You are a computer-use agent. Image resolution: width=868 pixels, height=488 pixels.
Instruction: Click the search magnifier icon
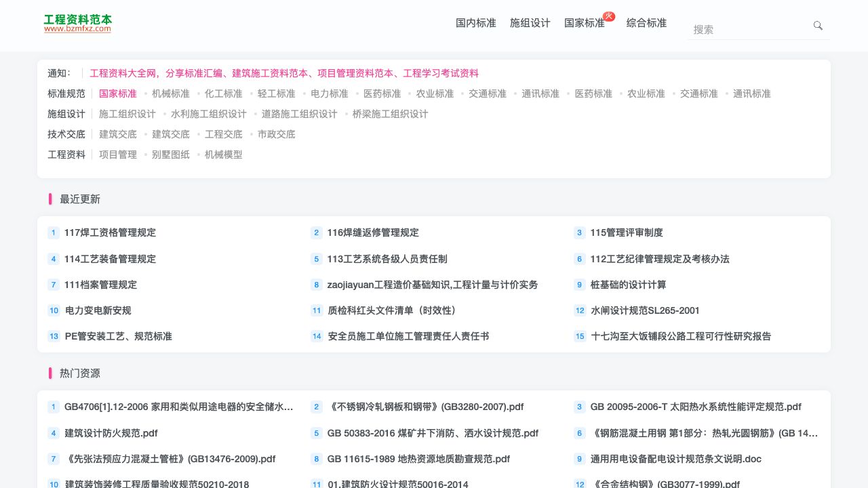pyautogui.click(x=818, y=26)
